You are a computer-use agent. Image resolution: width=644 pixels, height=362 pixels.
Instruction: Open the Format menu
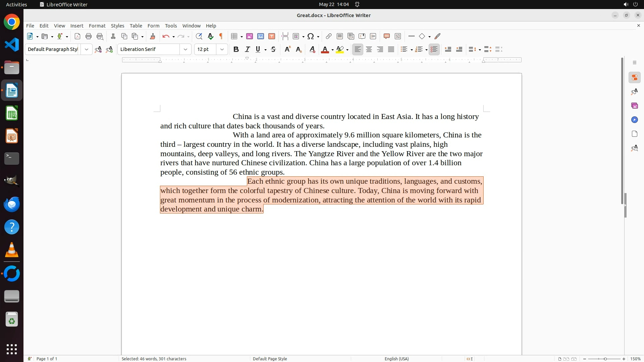click(97, 26)
